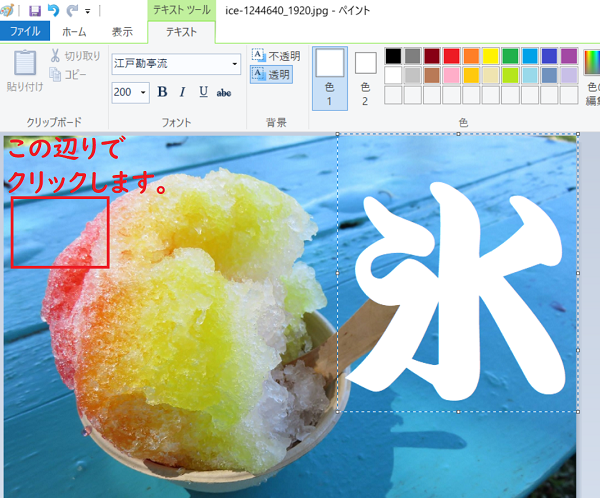600x498 pixels.
Task: Pick the turquoise blue color swatch
Action: point(530,56)
